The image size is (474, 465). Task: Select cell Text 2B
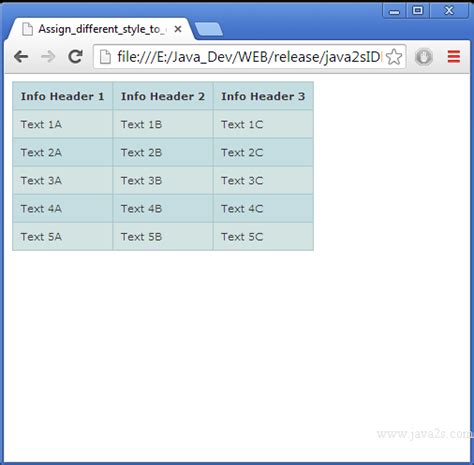point(163,153)
